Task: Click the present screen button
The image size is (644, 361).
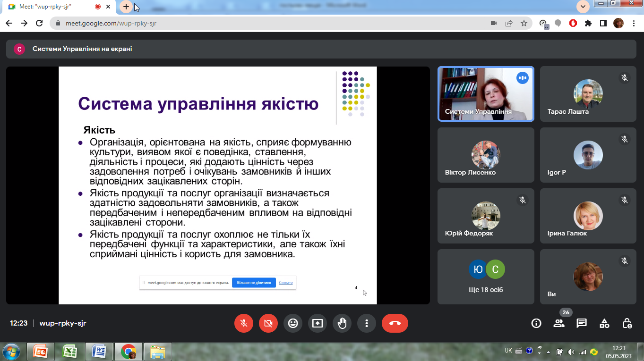Action: coord(318,323)
